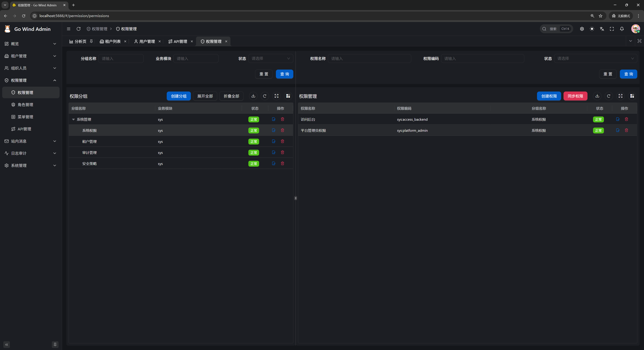The image size is (644, 350).
Task: Edit the 系统权限 group row
Action: 274,130
